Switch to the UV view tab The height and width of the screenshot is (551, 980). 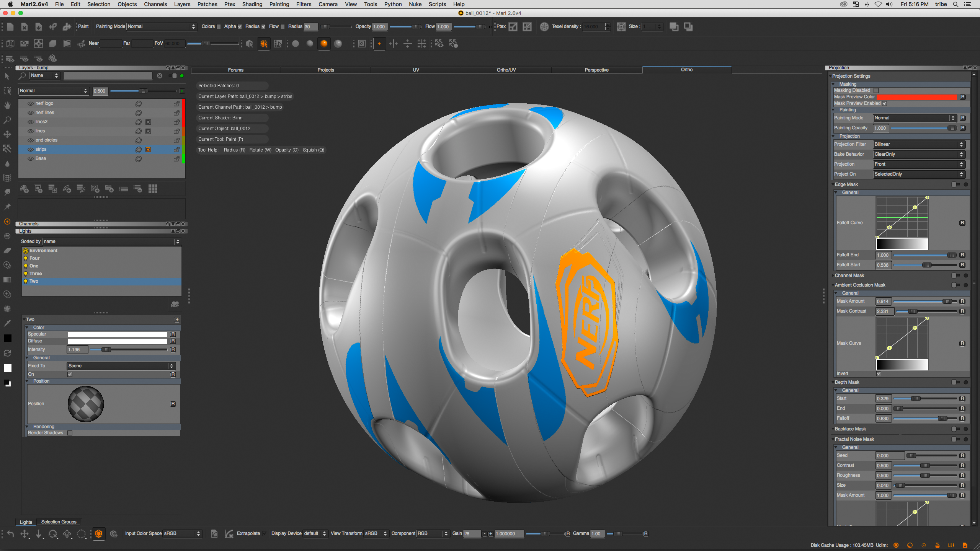point(416,70)
